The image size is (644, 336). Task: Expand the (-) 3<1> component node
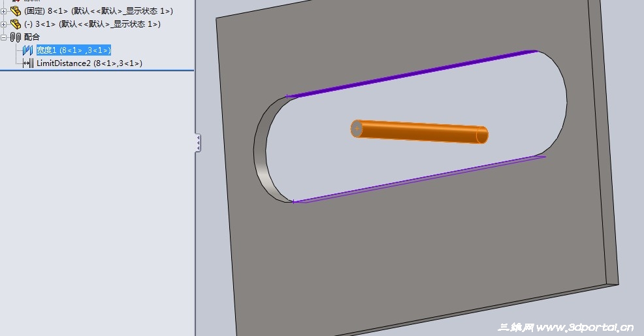pos(4,25)
